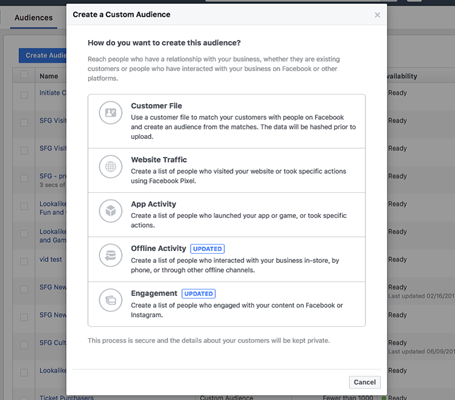Choose the App Activity heading
The width and height of the screenshot is (455, 400).
point(153,204)
